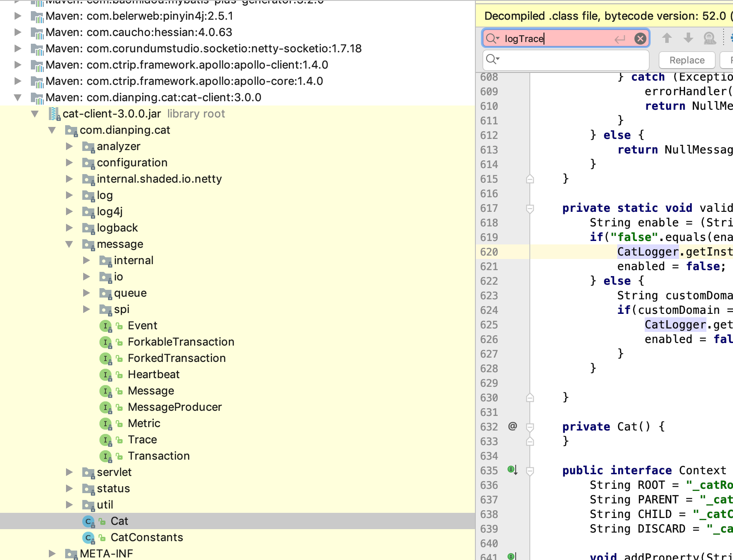Collapse the cat-client-3.0.0.jar library root

tap(35, 114)
